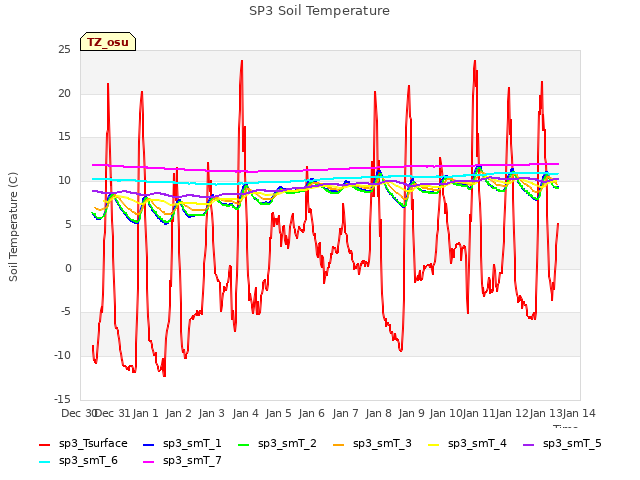Click the 15 y-axis tick label

(x=64, y=137)
